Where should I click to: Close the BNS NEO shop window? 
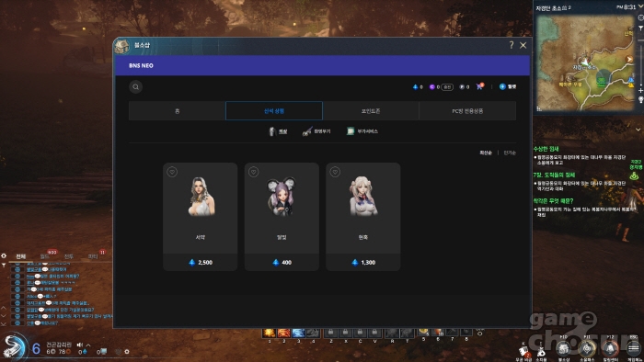click(x=523, y=45)
